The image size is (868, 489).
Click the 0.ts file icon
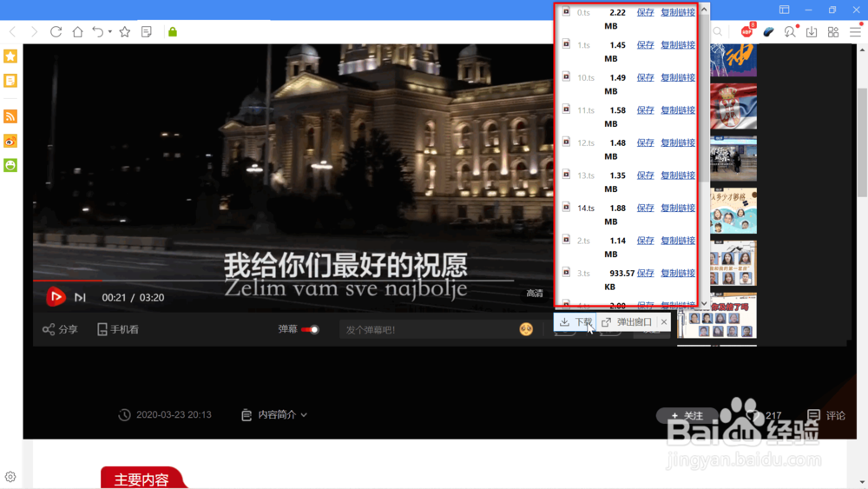click(x=566, y=11)
